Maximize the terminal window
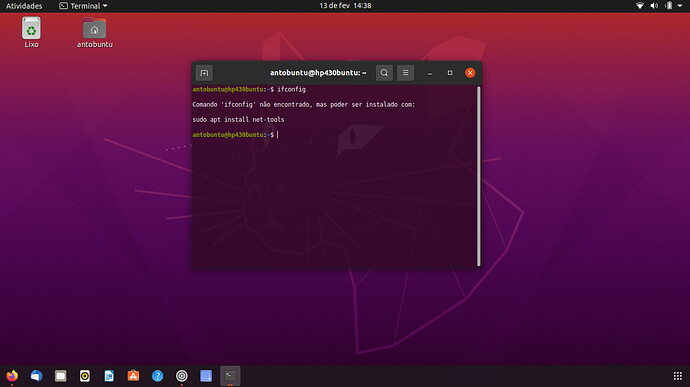 (450, 73)
